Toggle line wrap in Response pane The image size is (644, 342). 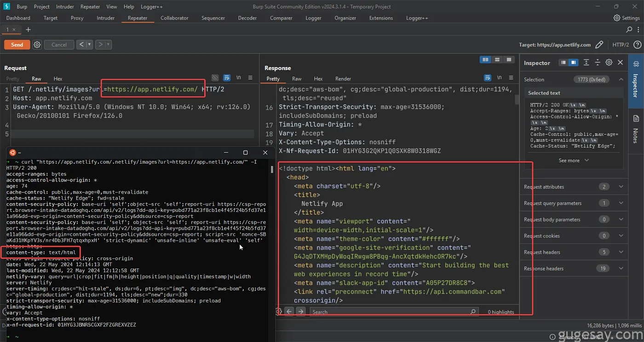(488, 78)
